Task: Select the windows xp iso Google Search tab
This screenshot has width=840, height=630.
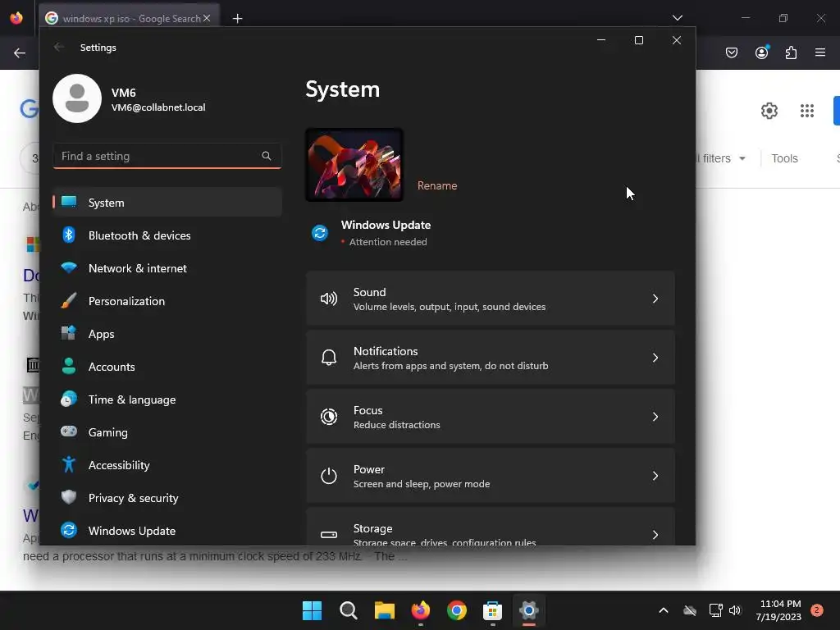Action: pyautogui.click(x=130, y=18)
